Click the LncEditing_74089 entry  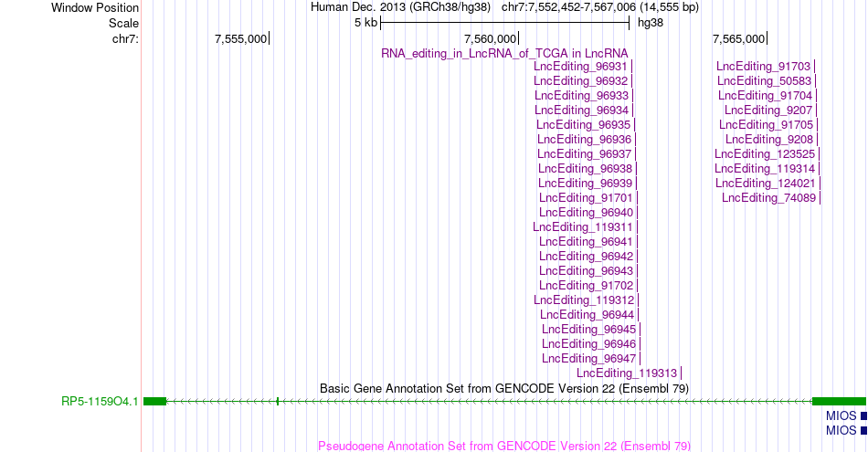coord(768,198)
